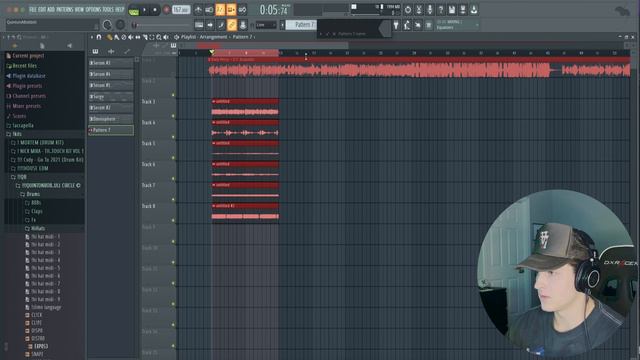640x360 pixels.
Task: Click the undo history circular arrow icon
Action: point(408,10)
